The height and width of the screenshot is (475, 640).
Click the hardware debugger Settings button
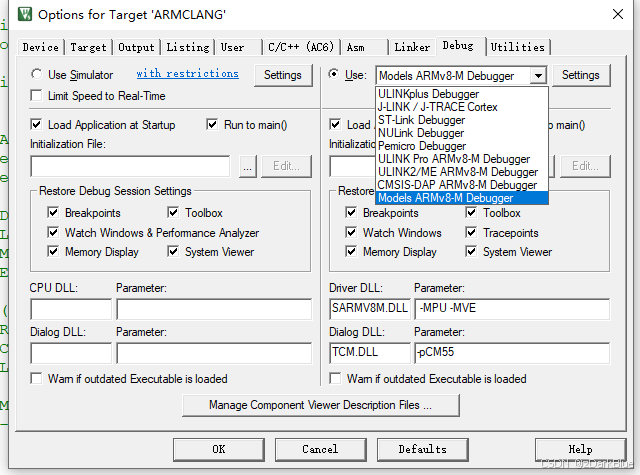pyautogui.click(x=581, y=75)
